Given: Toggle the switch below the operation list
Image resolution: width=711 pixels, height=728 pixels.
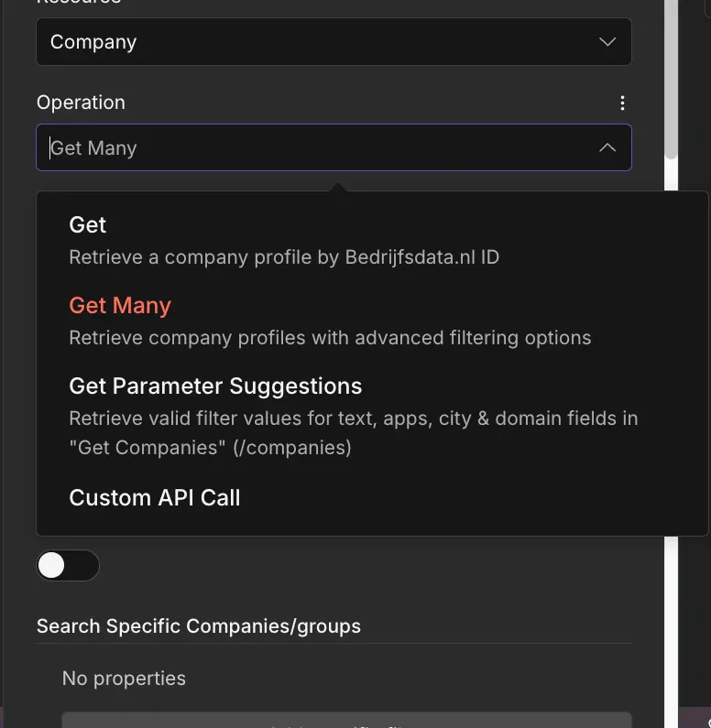Looking at the screenshot, I should tap(68, 566).
